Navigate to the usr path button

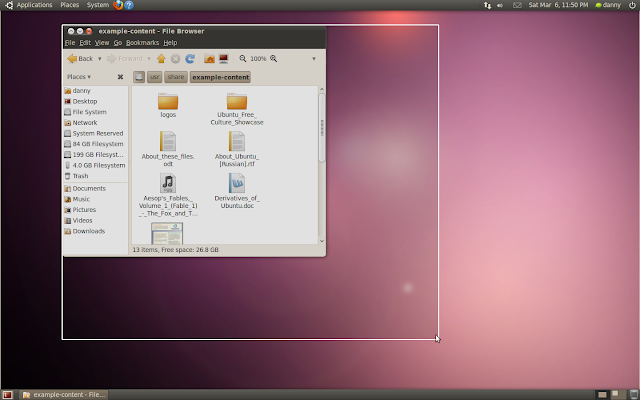point(154,77)
